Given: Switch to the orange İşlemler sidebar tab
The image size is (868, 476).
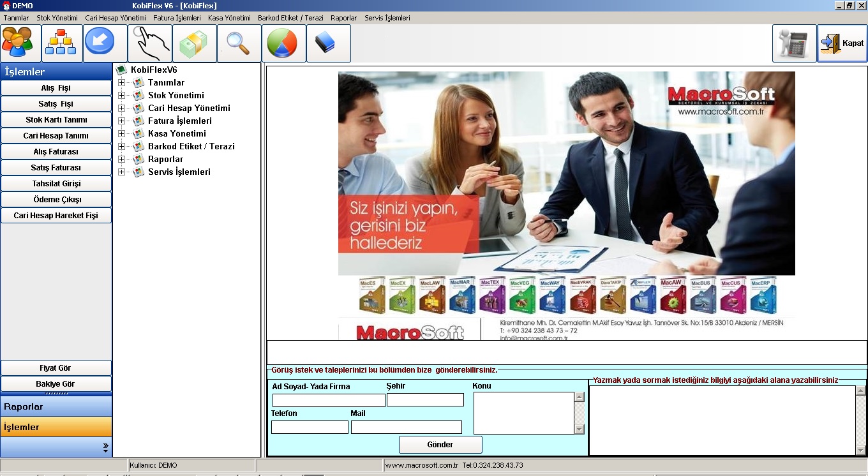Looking at the screenshot, I should [x=56, y=427].
